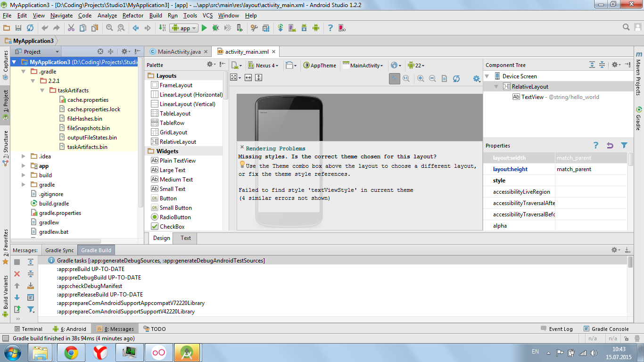Switch to Gradle Sync tab

click(59, 250)
